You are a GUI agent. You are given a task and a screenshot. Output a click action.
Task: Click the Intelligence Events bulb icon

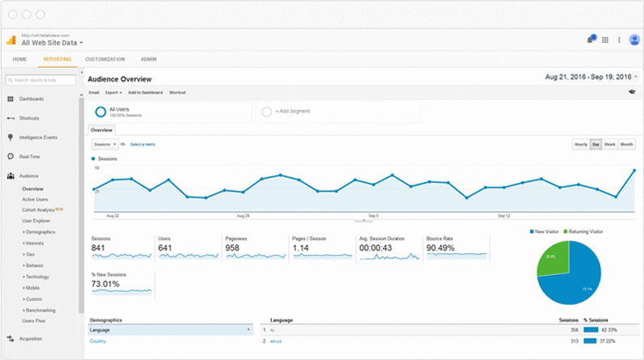pos(11,138)
